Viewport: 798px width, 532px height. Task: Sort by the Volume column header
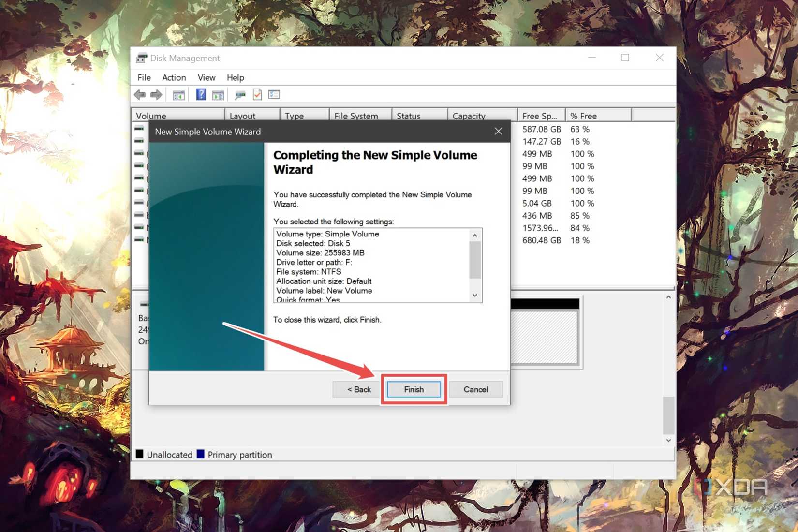tap(178, 116)
